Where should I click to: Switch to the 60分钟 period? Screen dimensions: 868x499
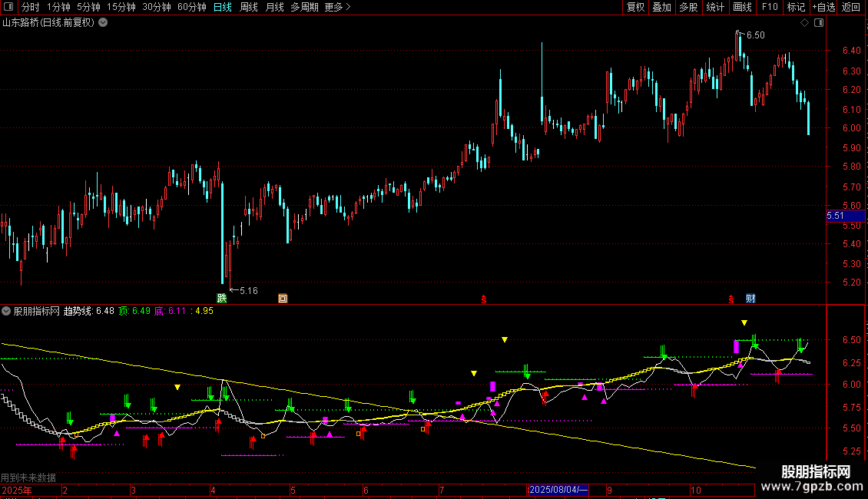pos(191,7)
